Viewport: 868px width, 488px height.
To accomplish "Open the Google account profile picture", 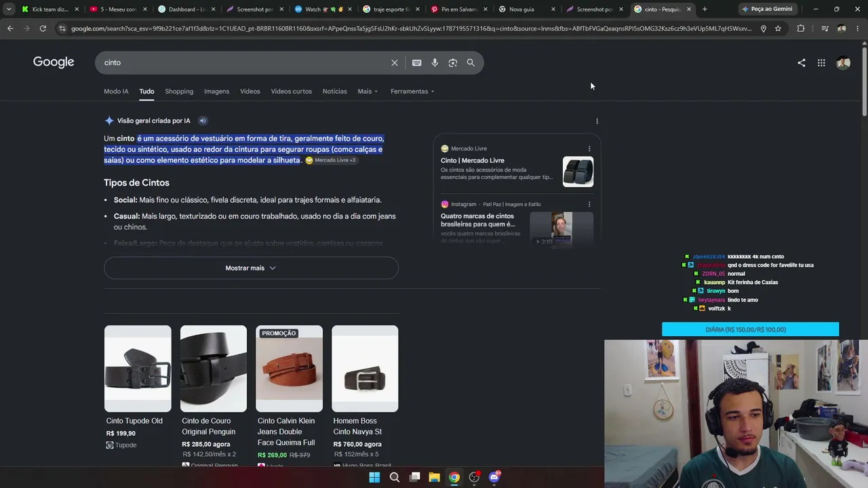I will (x=844, y=63).
